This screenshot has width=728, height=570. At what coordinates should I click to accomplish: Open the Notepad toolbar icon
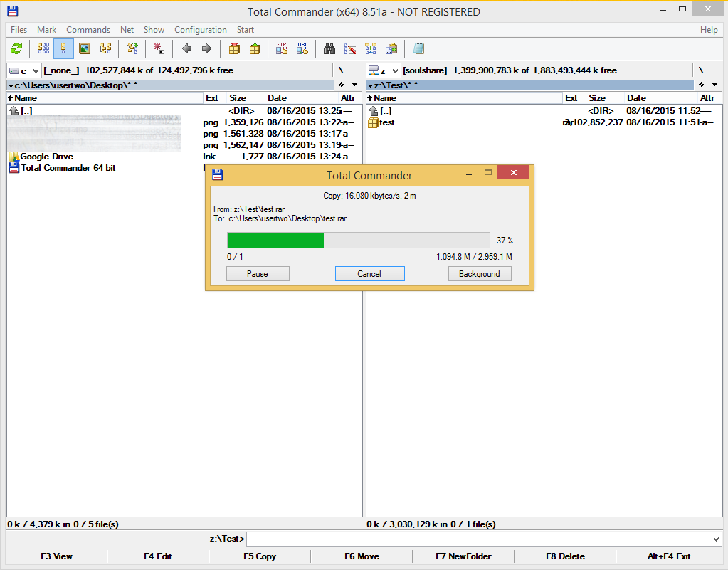(x=418, y=48)
